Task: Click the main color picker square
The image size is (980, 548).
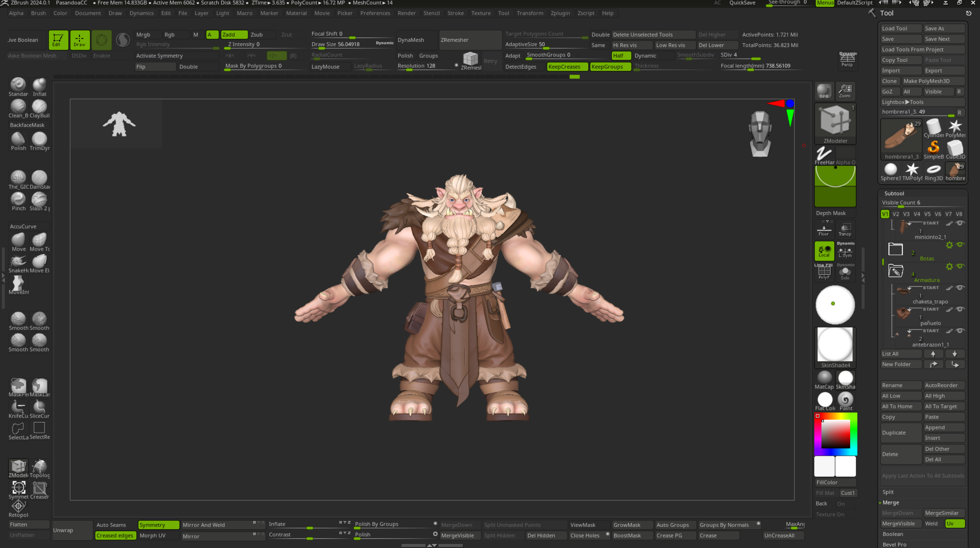Action: tap(835, 434)
